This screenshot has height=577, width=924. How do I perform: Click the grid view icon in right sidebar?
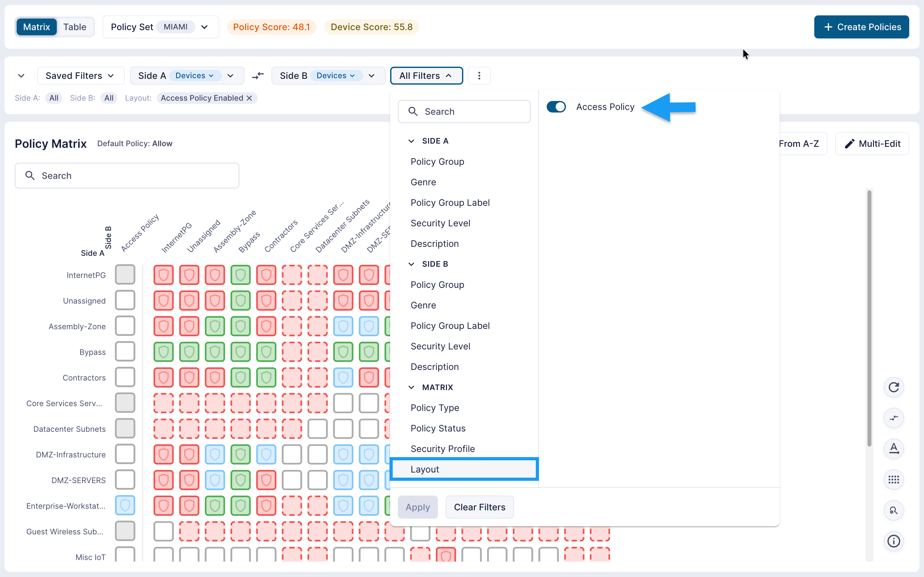tap(894, 479)
